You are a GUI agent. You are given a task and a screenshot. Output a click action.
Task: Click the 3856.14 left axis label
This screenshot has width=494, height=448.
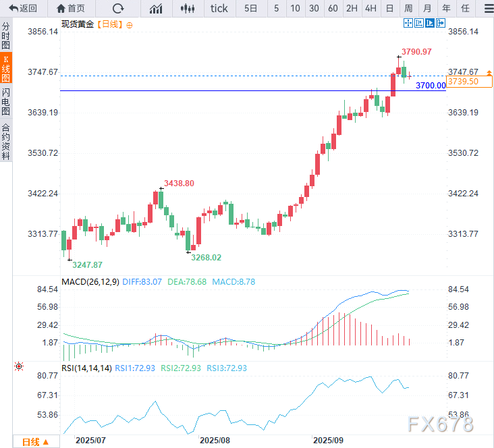tap(43, 32)
